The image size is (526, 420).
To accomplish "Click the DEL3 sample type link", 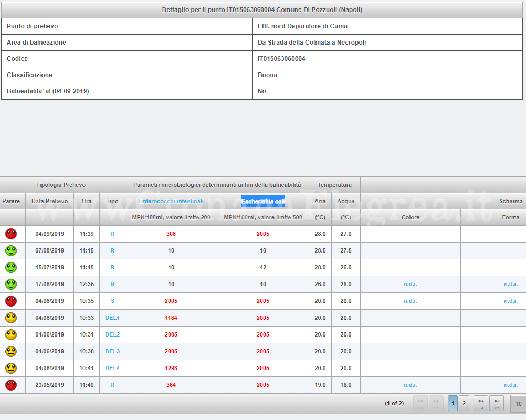I will (x=112, y=351).
